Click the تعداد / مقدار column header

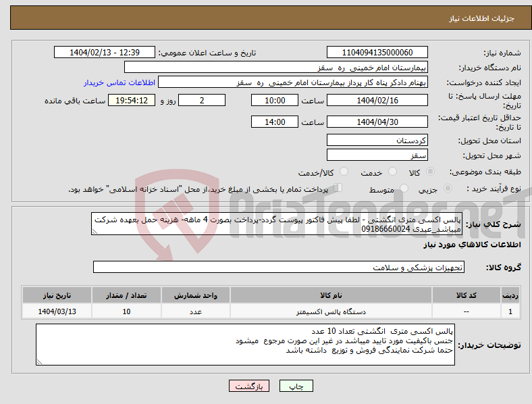126,295
